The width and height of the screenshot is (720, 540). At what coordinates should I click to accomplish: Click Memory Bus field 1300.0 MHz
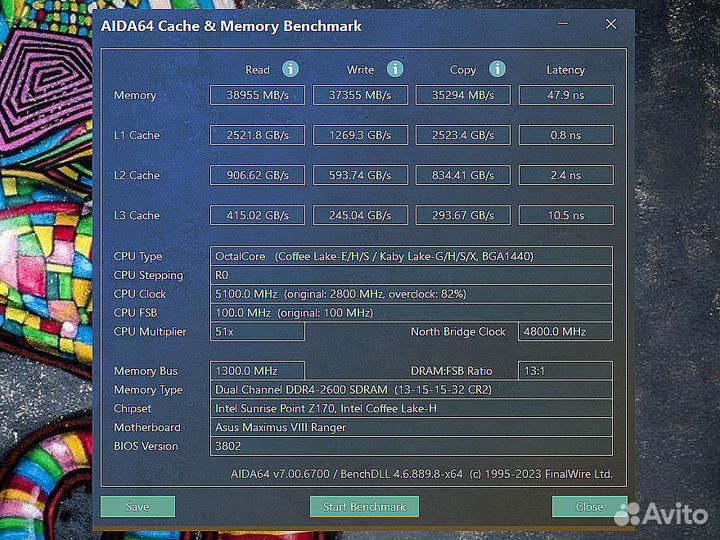(257, 371)
